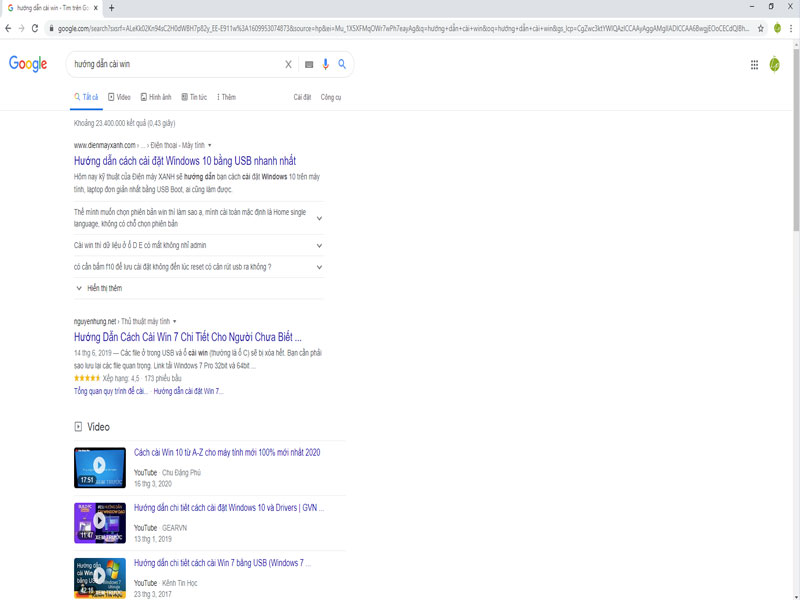Click in the Google search input field
This screenshot has height=600, width=800.
(x=173, y=64)
